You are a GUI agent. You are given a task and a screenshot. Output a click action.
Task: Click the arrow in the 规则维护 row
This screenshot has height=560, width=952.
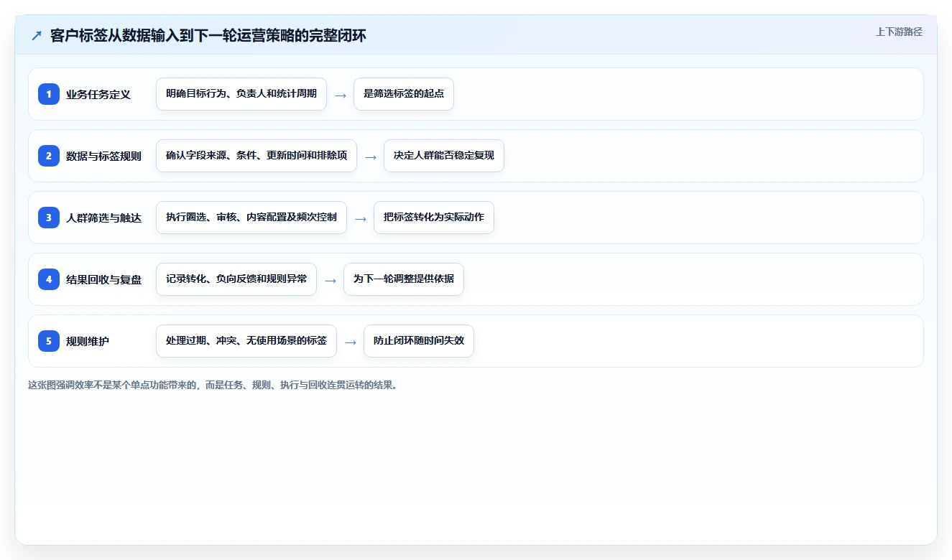tap(351, 342)
